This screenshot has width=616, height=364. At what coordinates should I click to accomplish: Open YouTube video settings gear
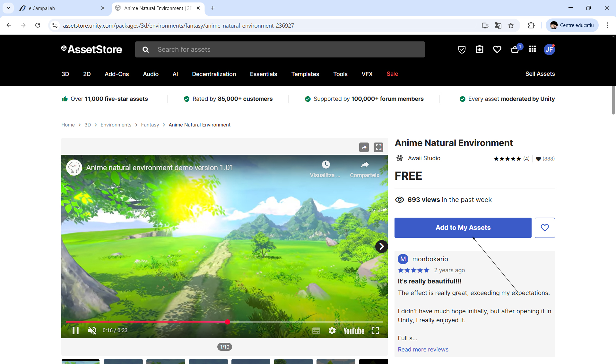332,331
